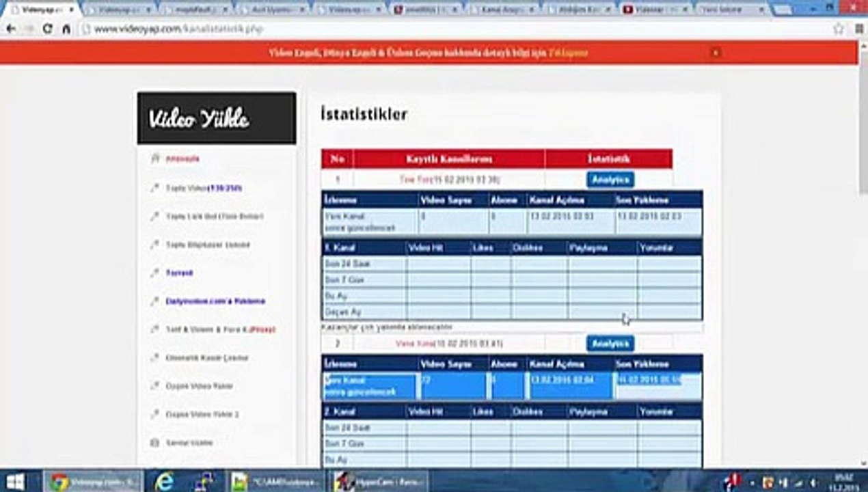Click the No column header
Image resolution: width=868 pixels, height=492 pixels.
(338, 159)
